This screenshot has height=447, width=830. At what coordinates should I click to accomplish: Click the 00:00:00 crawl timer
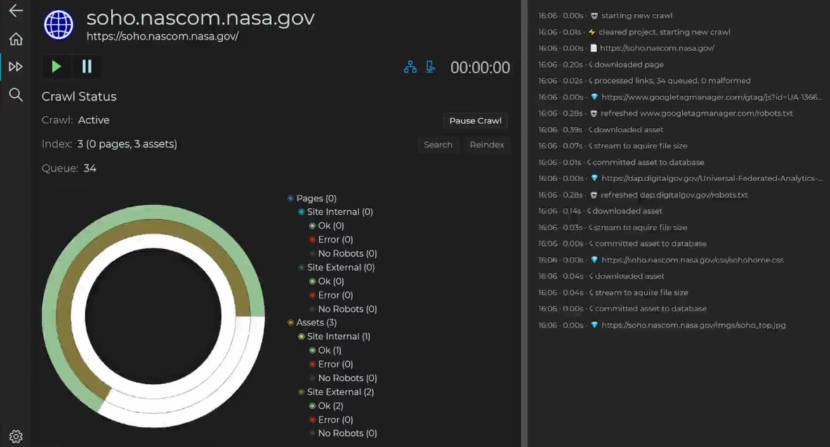(480, 68)
